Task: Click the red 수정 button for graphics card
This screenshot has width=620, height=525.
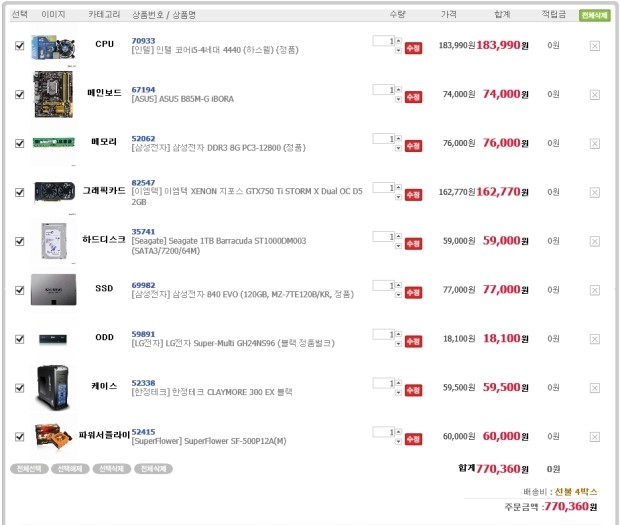Action: coord(413,195)
